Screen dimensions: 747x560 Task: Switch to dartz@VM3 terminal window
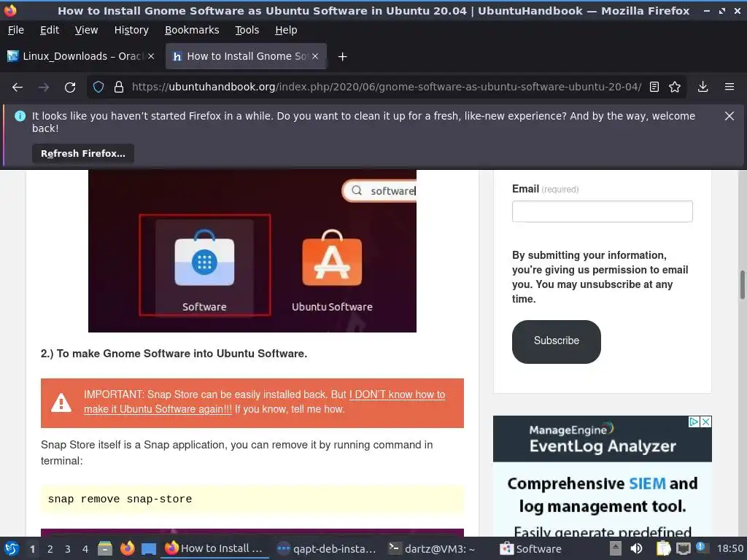(432, 549)
